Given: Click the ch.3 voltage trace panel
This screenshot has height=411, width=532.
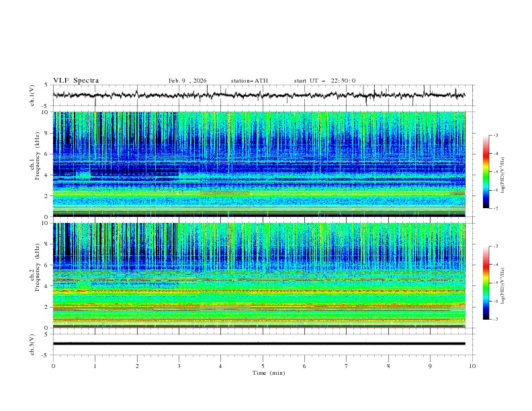Looking at the screenshot, I should click(264, 345).
